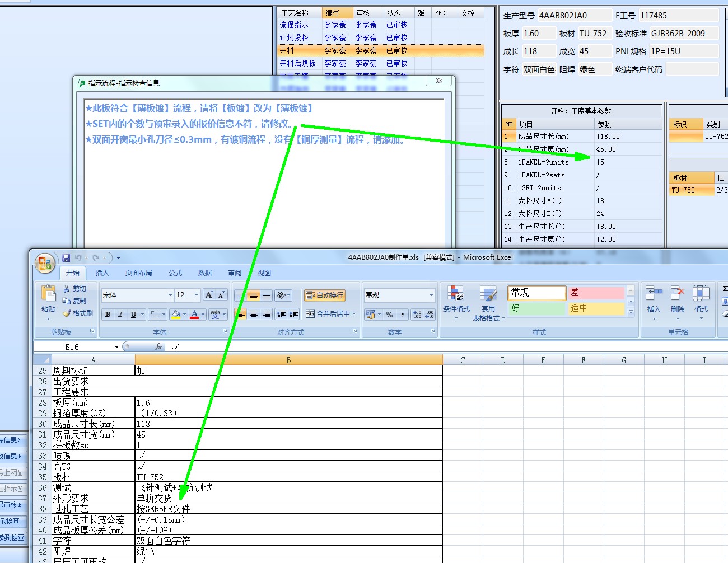Center text horizontally in cell
The width and height of the screenshot is (728, 563).
coord(254,314)
